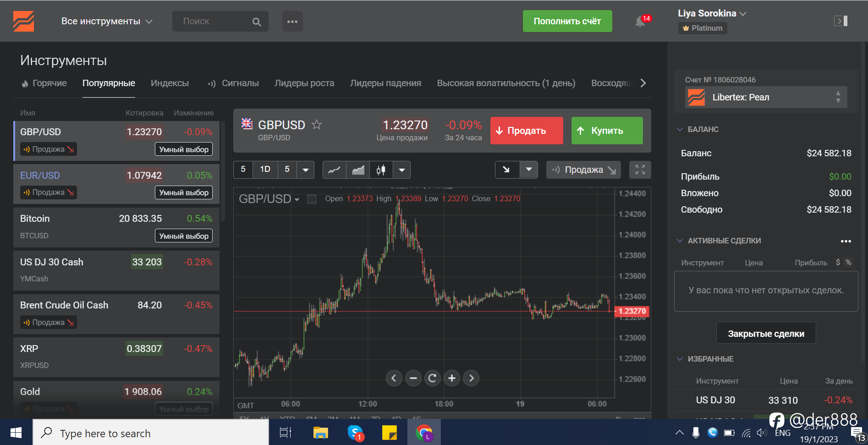Open US DJ 30 in favorites list

(x=766, y=400)
